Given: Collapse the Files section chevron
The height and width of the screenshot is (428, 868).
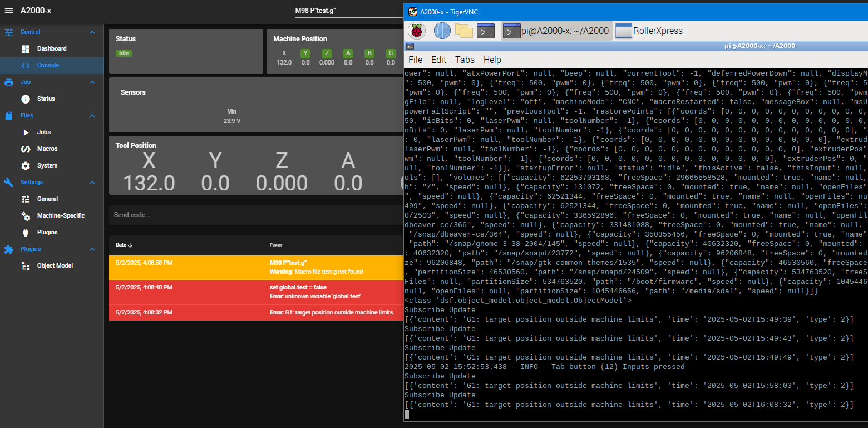Looking at the screenshot, I should tap(92, 116).
